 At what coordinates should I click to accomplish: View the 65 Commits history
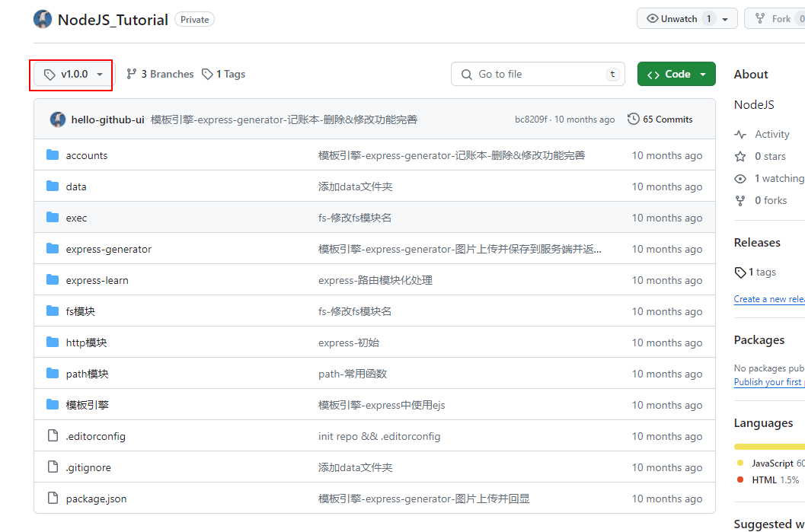click(x=660, y=119)
